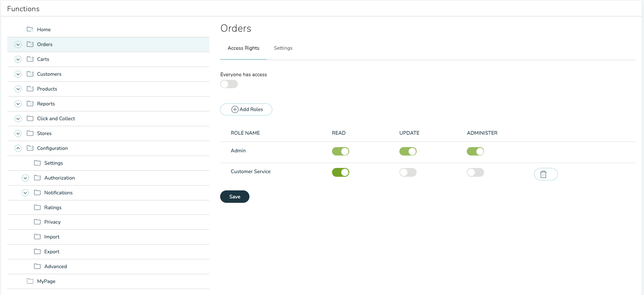Enable Administer for Customer Service role
The height and width of the screenshot is (295, 644).
(475, 172)
